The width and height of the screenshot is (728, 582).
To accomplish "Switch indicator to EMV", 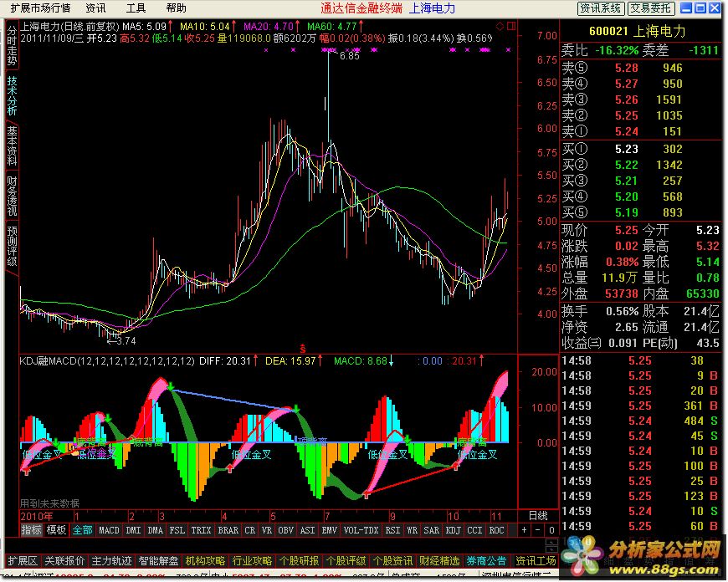I will (x=329, y=530).
